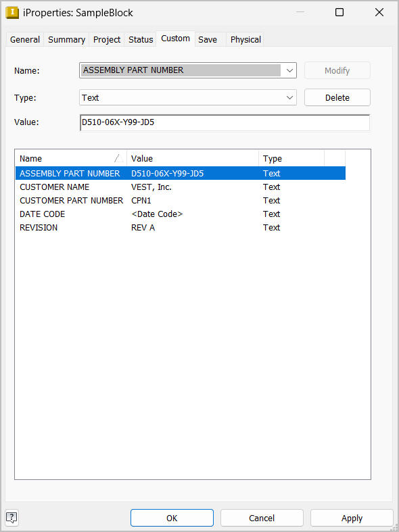Viewport: 399px width, 532px height.
Task: Sort by the Value column header
Action: point(193,158)
